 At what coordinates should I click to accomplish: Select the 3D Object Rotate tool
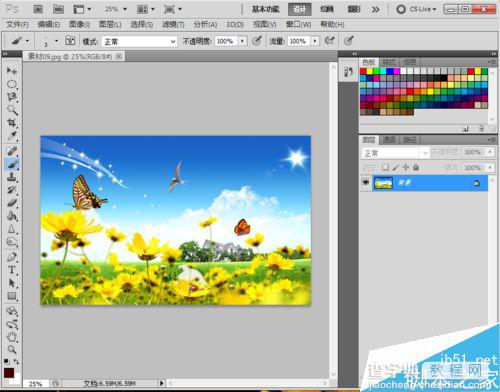click(12, 311)
